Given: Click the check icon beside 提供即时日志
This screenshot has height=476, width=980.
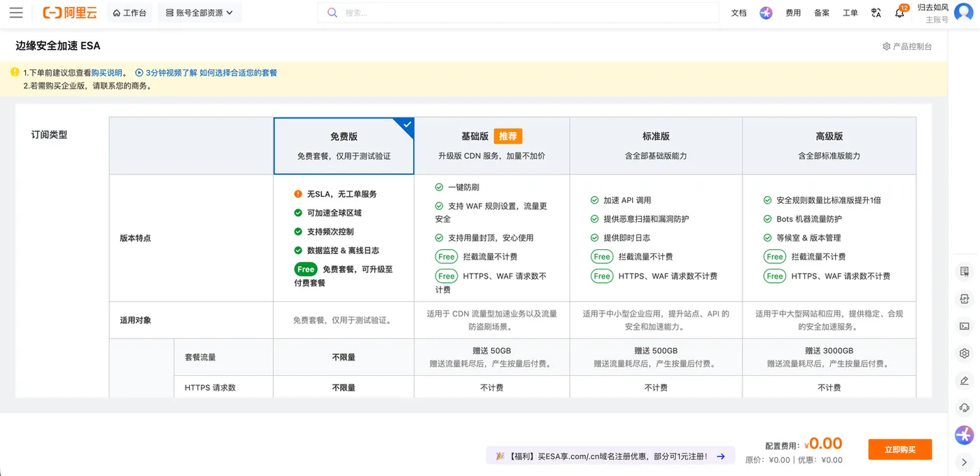Looking at the screenshot, I should [x=594, y=238].
